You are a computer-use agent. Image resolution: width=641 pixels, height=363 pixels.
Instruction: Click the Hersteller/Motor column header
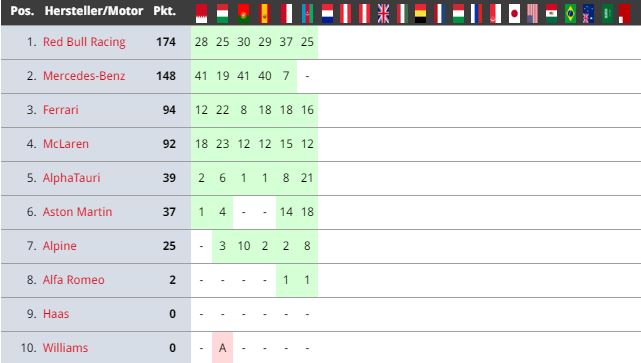94,11
